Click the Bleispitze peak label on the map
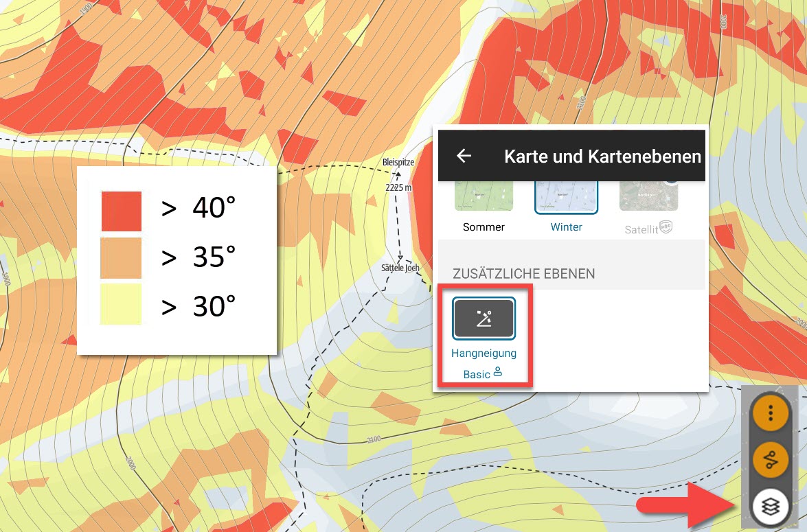Viewport: 807px width, 532px height. [398, 162]
